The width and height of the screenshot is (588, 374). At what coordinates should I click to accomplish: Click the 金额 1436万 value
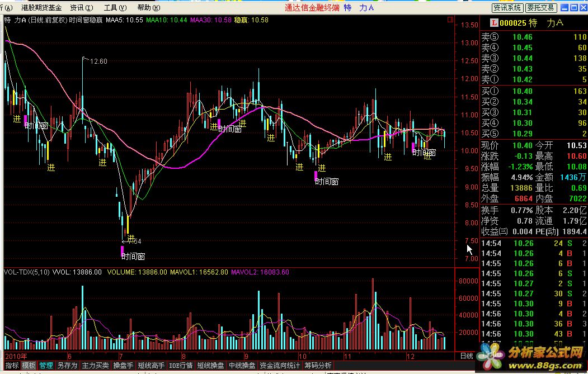coord(573,177)
